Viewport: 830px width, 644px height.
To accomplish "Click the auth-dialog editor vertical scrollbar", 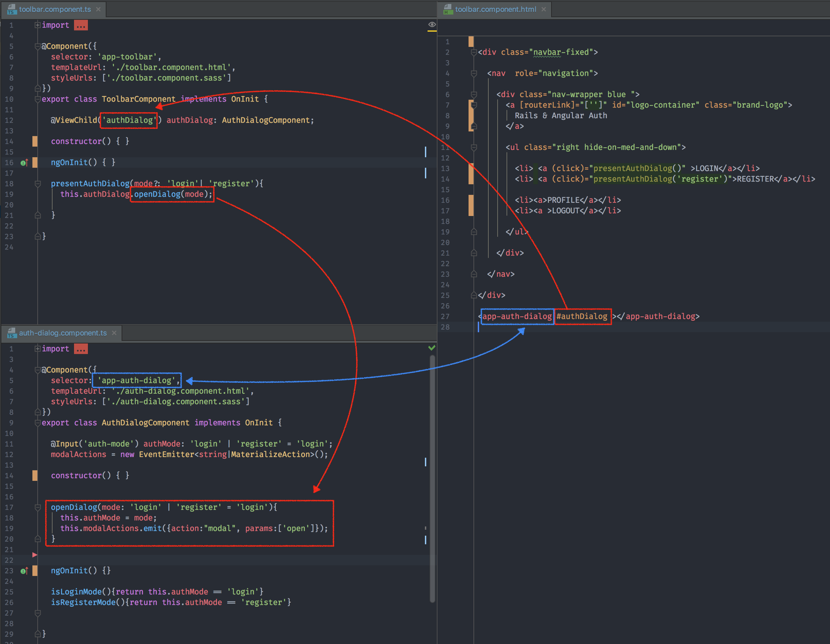I will pyautogui.click(x=432, y=479).
